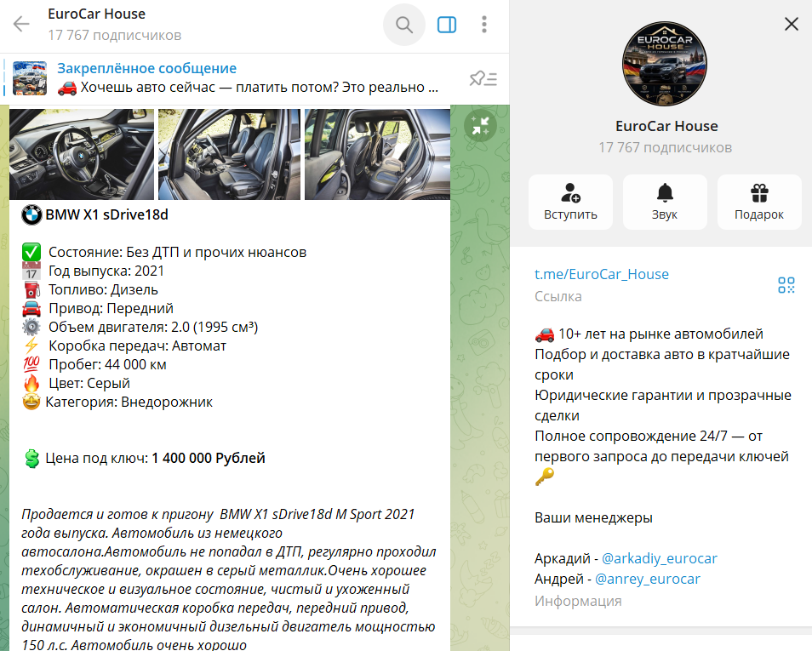Click the calendar emoji by Год выпуска
812x651 pixels.
[x=31, y=271]
